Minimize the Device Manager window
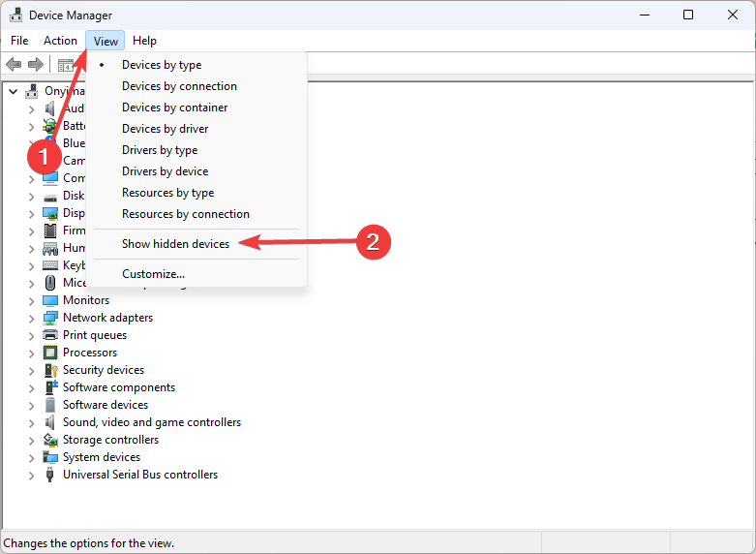 tap(645, 15)
